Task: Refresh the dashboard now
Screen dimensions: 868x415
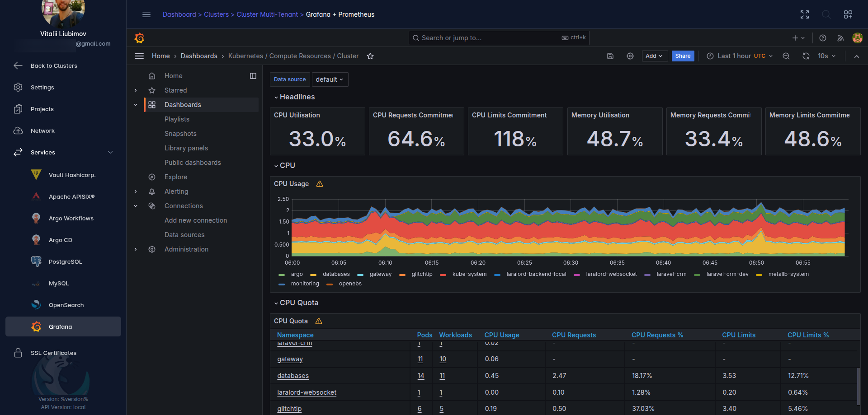Action: click(x=806, y=56)
